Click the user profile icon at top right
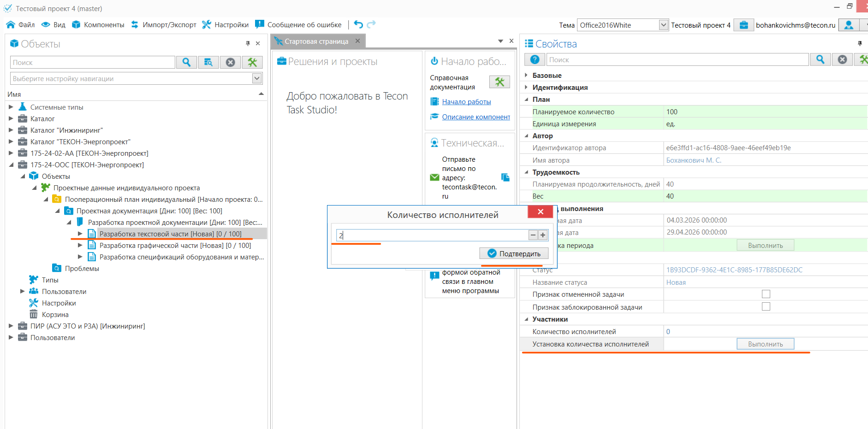868x429 pixels. tap(849, 25)
